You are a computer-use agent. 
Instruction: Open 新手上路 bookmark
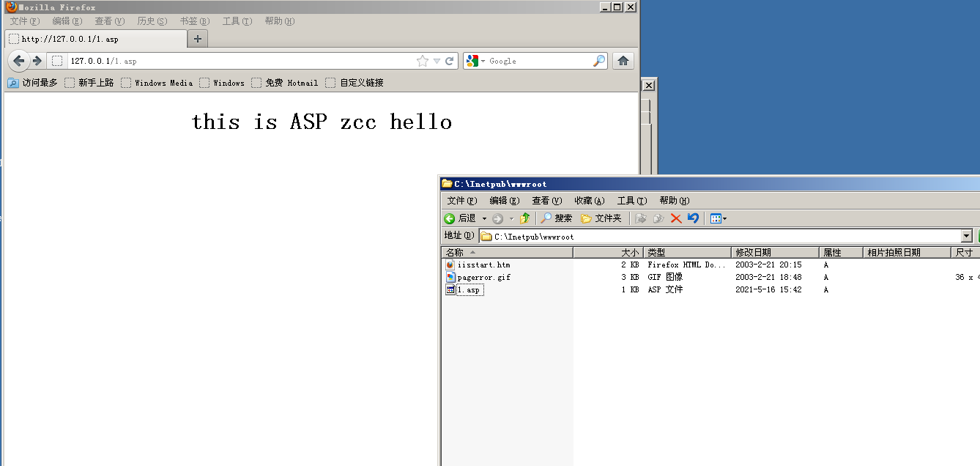pos(89,83)
